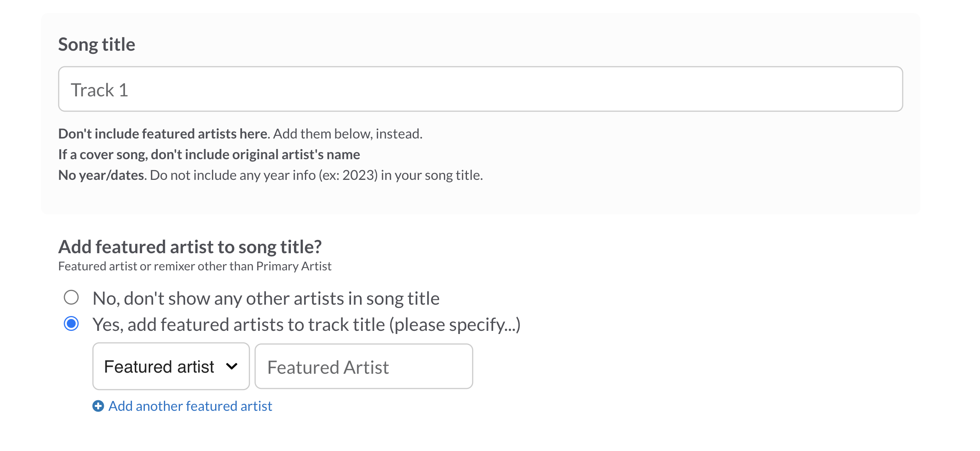Click the Song title heading
The height and width of the screenshot is (451, 980).
point(96,44)
